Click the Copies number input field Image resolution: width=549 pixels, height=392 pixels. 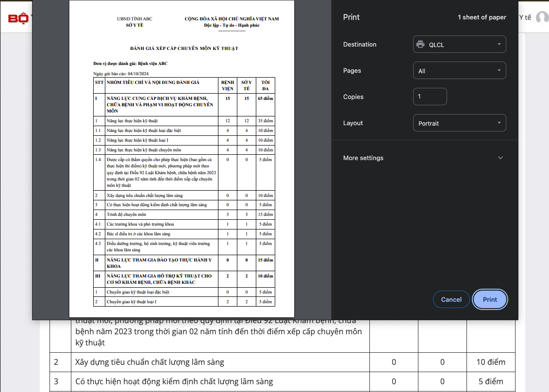coord(430,97)
